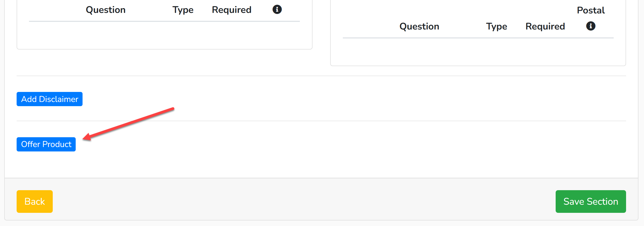
Task: Select the right table's Required column header
Action: 545,27
